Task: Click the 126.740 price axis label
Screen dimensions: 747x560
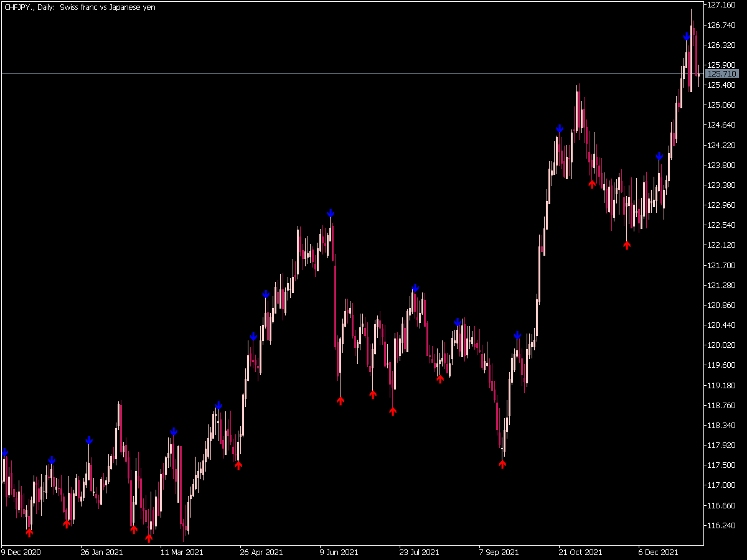Action: click(x=722, y=25)
